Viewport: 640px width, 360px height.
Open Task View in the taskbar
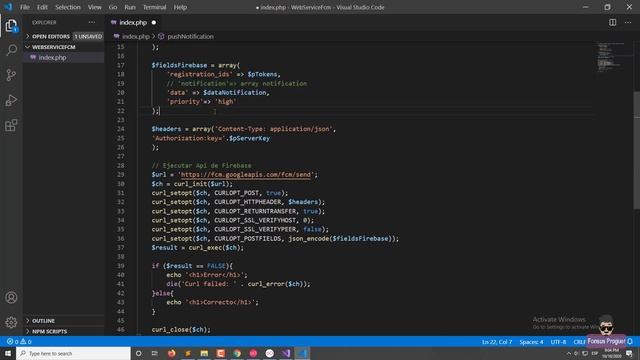[155, 353]
